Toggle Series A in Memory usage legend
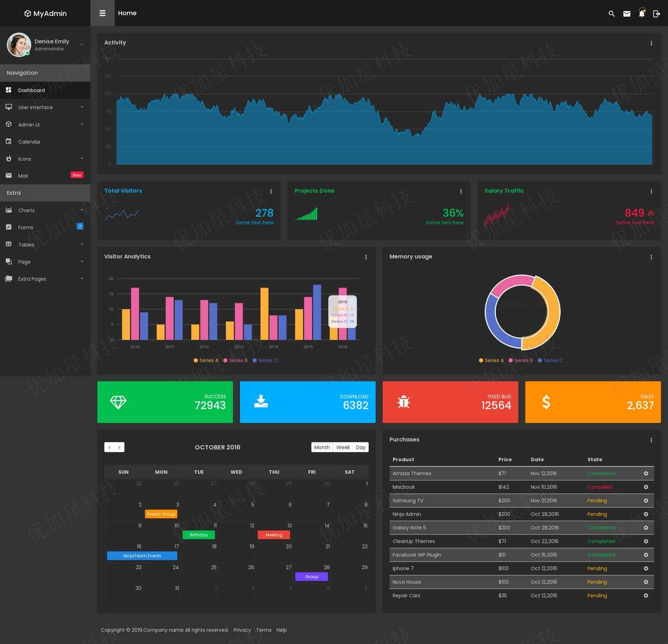This screenshot has width=668, height=644. point(492,361)
